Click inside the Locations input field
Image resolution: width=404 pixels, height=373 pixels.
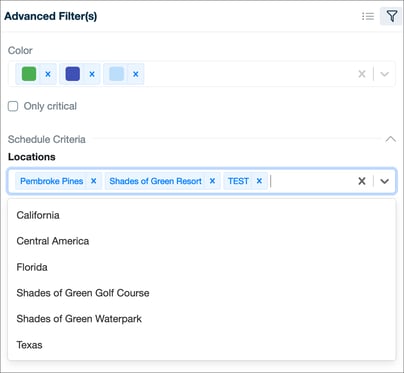(312, 181)
